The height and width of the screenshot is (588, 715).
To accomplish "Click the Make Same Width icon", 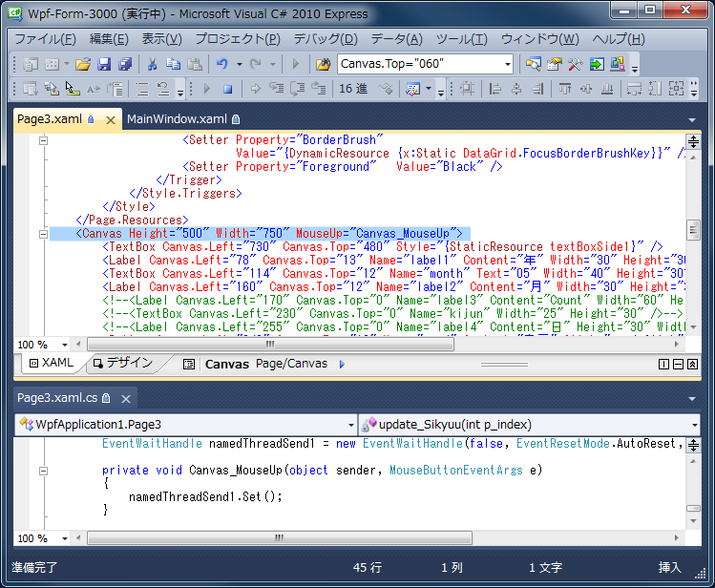I will (634, 89).
